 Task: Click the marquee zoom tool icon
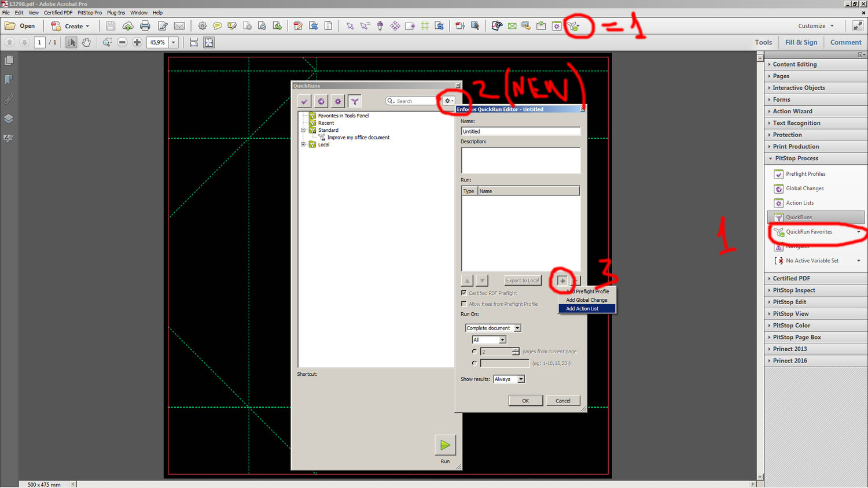pos(107,42)
